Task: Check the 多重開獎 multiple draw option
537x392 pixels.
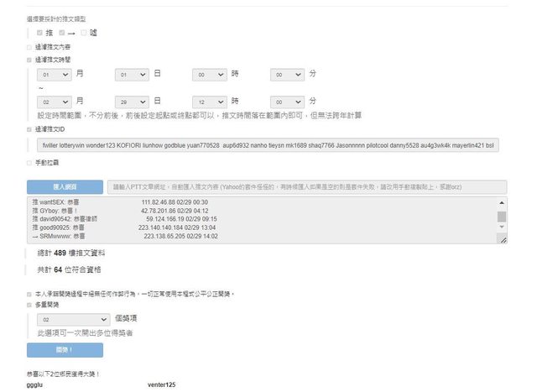Action: click(29, 306)
